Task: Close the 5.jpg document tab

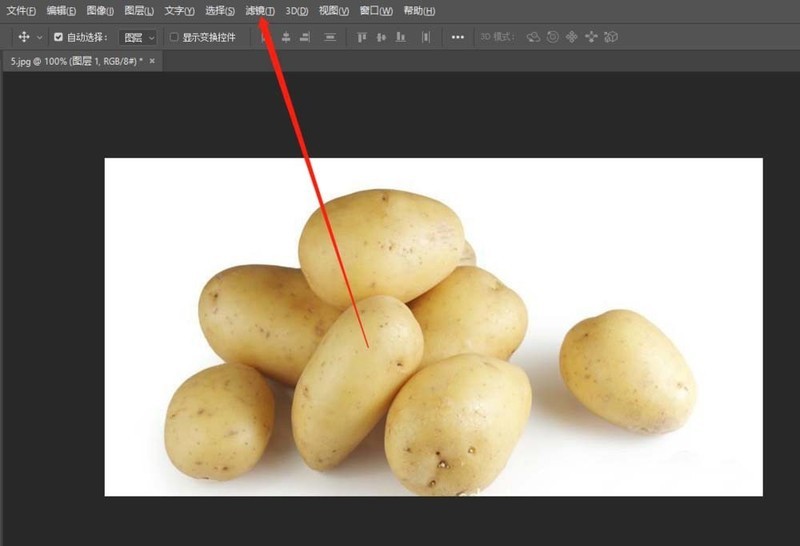Action: (x=153, y=61)
